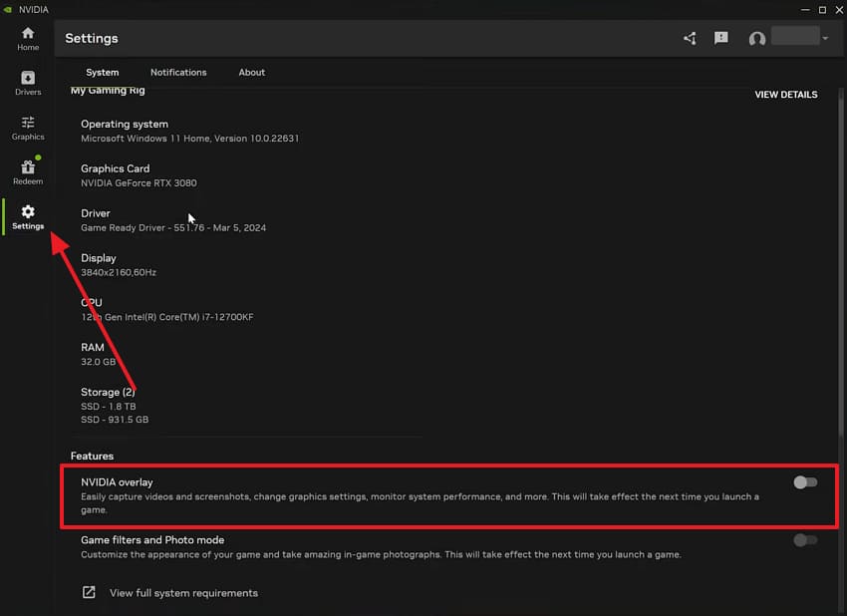Select 'Microsoft Windows 11 Home' version text
The width and height of the screenshot is (847, 616).
click(x=189, y=139)
